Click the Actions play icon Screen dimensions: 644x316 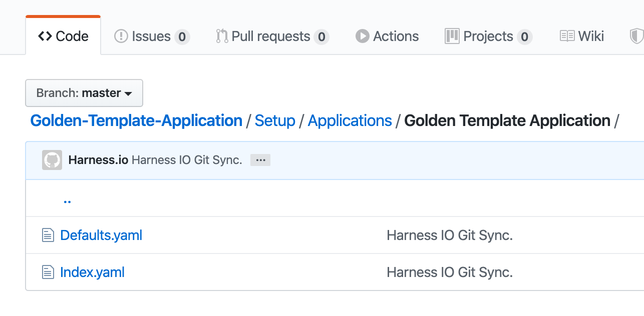point(362,36)
